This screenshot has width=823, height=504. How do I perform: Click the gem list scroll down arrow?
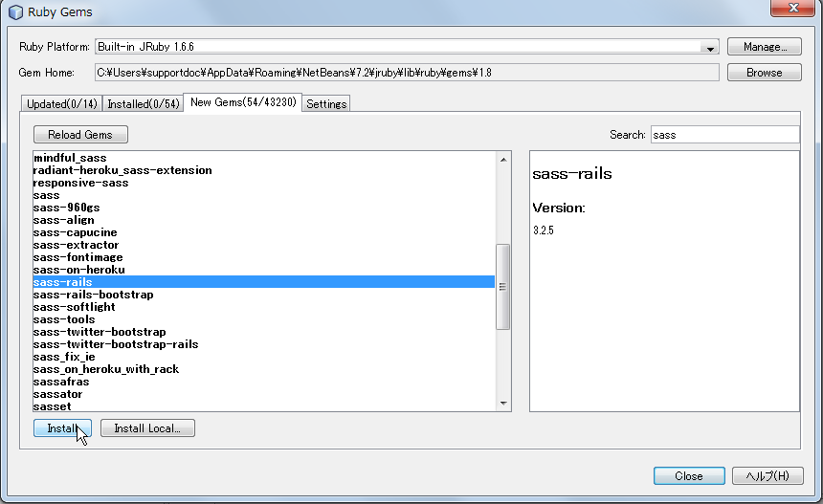coord(503,403)
